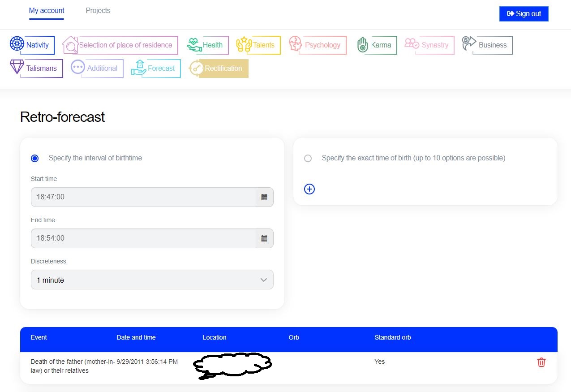The height and width of the screenshot is (392, 571).
Task: Add an exact birth time option
Action: click(x=309, y=189)
